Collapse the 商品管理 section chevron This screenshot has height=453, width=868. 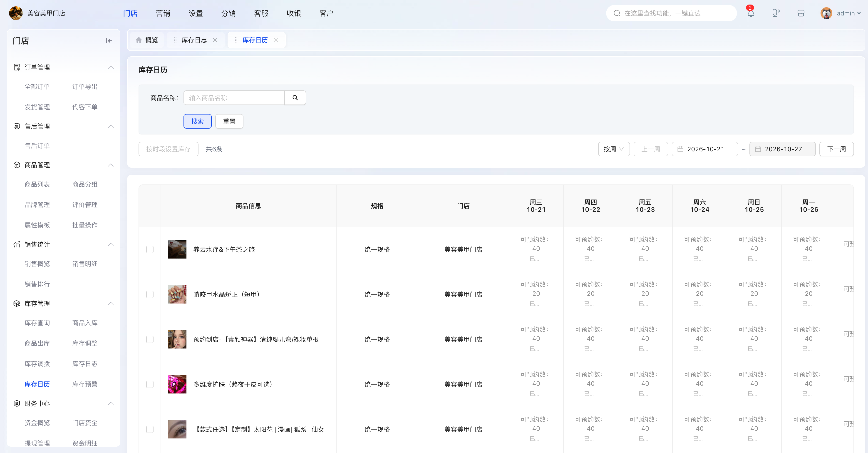point(111,165)
